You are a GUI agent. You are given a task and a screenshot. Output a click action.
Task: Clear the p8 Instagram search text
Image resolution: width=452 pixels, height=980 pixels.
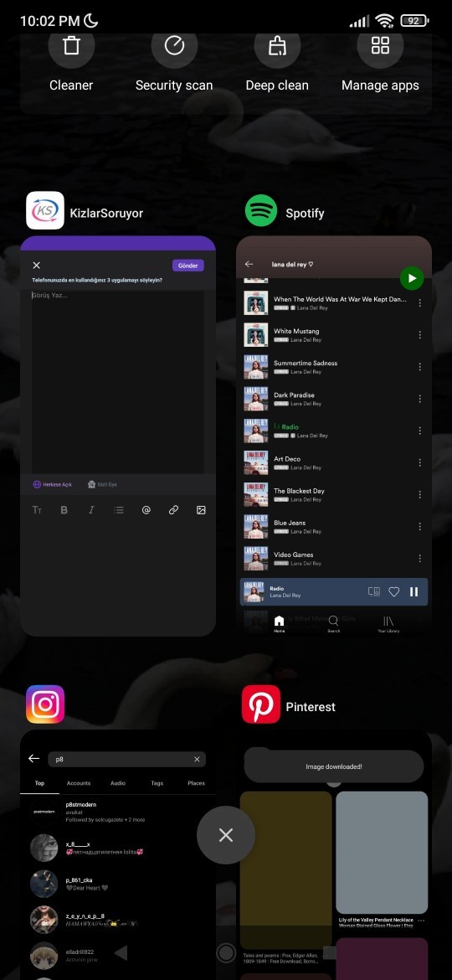point(197,760)
